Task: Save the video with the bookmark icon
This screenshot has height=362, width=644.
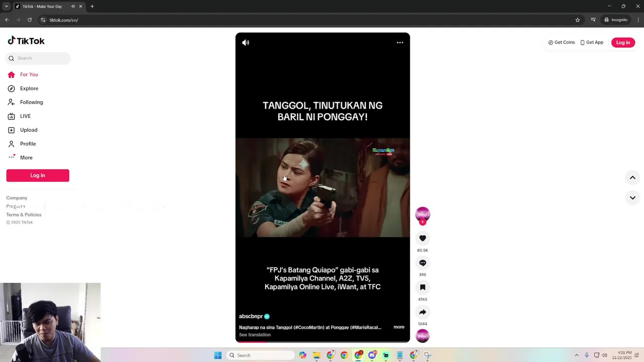Action: (x=423, y=288)
